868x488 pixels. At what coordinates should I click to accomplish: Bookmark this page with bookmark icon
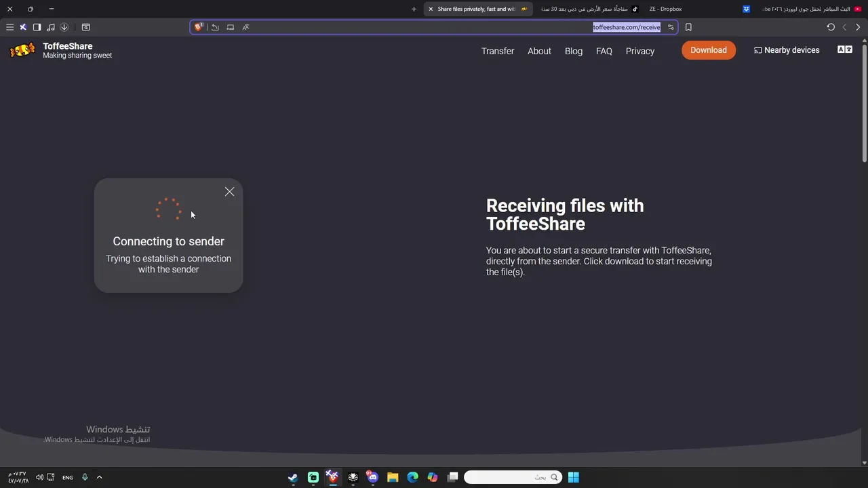tap(688, 27)
